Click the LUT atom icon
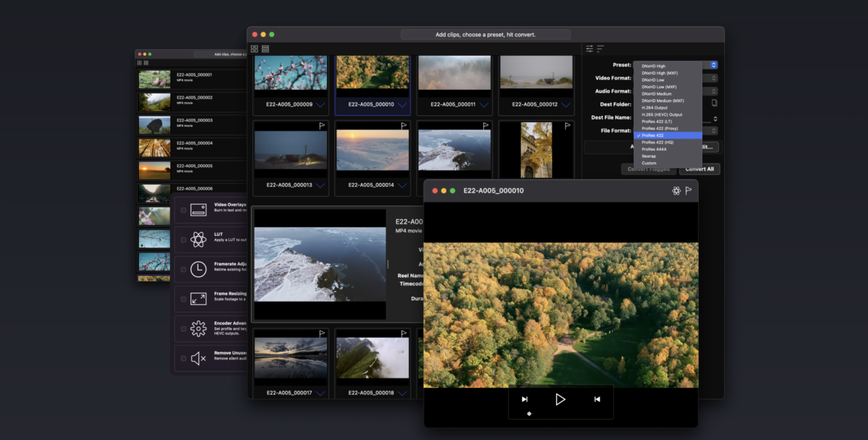This screenshot has width=868, height=440. point(198,240)
